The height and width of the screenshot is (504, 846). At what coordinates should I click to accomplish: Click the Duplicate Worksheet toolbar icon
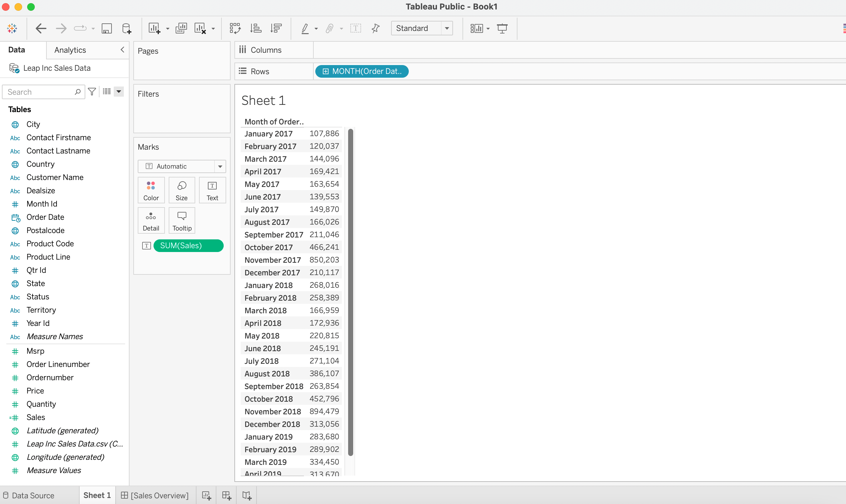(x=181, y=28)
